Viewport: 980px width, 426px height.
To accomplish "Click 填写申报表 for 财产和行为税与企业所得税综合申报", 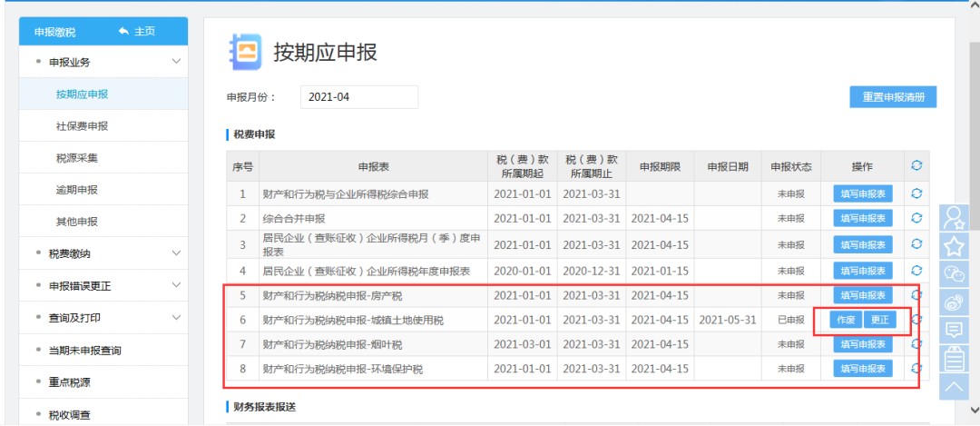I will (863, 193).
